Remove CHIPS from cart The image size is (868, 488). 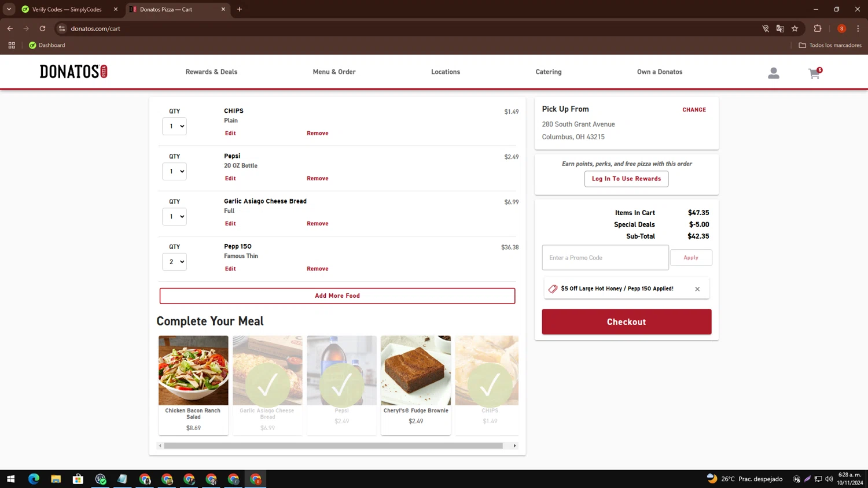(x=318, y=133)
